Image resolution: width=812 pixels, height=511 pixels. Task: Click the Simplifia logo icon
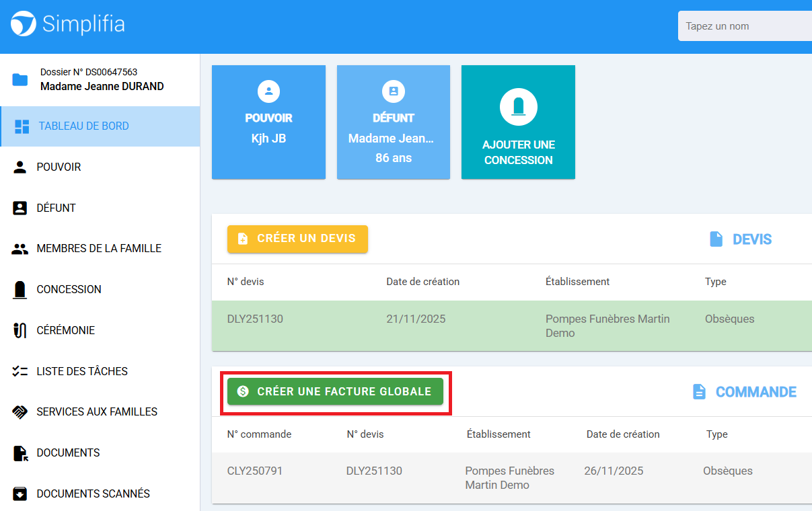point(23,24)
